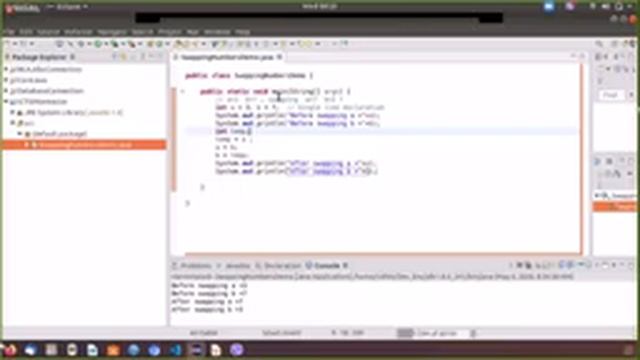This screenshot has height=360, width=640.
Task: Open Firefox from the dock
Action: coord(10,350)
